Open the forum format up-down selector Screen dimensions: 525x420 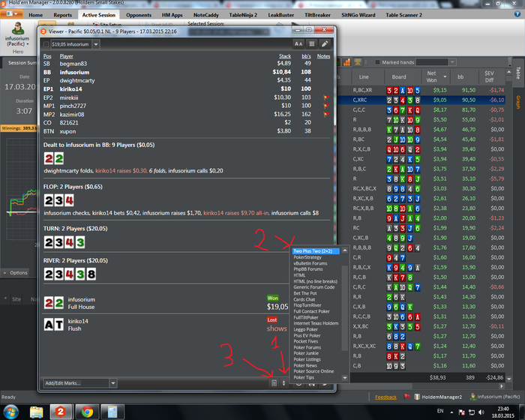284,382
